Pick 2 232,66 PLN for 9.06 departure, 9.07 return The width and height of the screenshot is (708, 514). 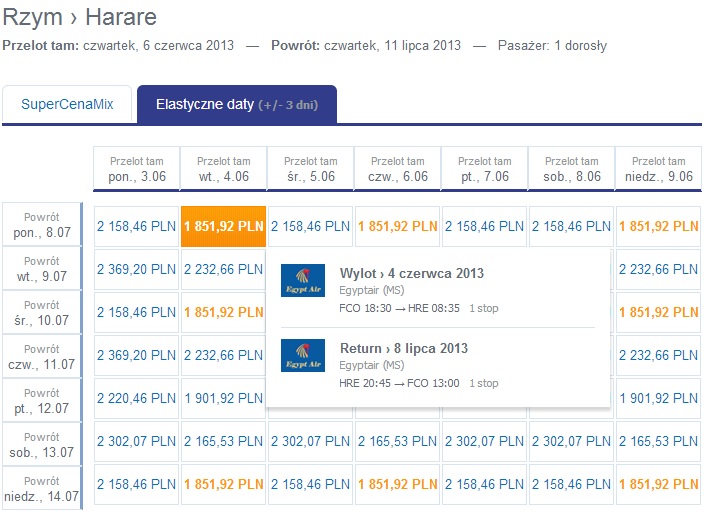[658, 269]
